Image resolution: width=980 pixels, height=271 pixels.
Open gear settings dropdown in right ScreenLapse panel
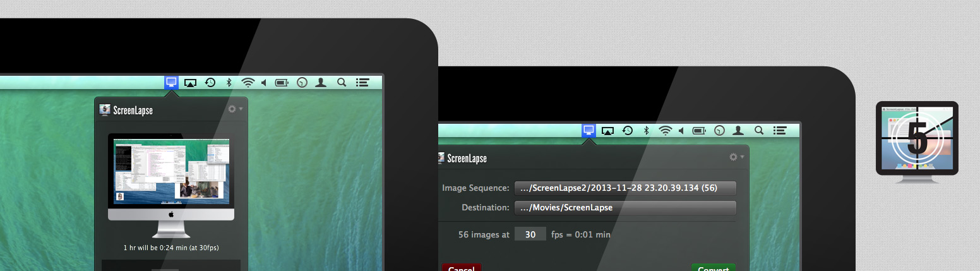[x=736, y=157]
